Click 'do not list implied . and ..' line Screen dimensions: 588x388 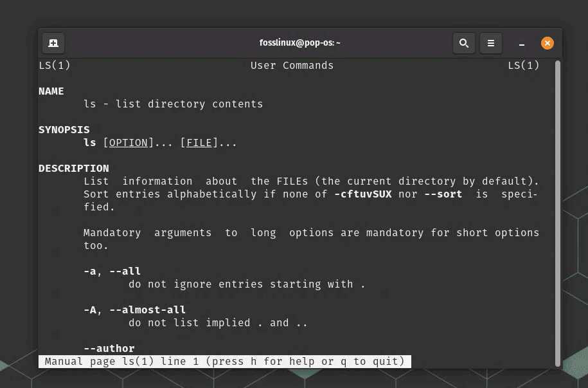pos(218,323)
